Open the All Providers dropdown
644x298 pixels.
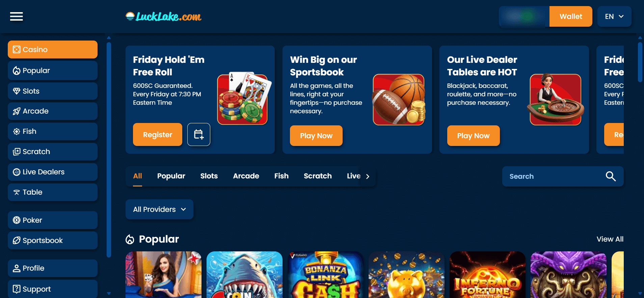click(159, 209)
